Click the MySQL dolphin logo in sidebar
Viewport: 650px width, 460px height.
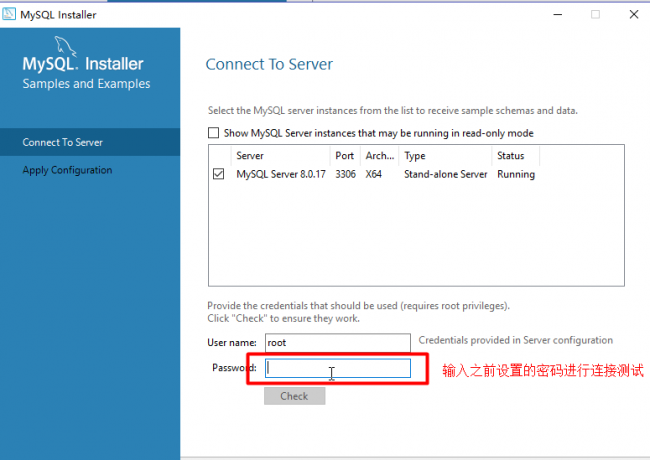(65, 46)
